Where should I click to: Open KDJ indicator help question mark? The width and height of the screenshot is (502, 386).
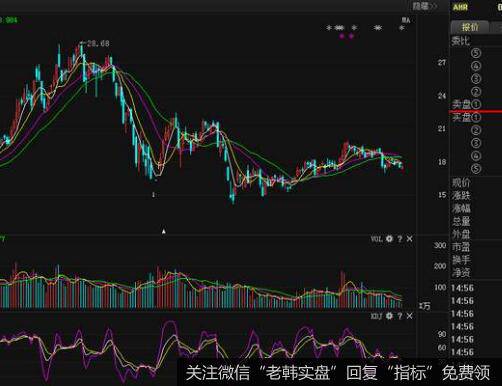tap(400, 316)
